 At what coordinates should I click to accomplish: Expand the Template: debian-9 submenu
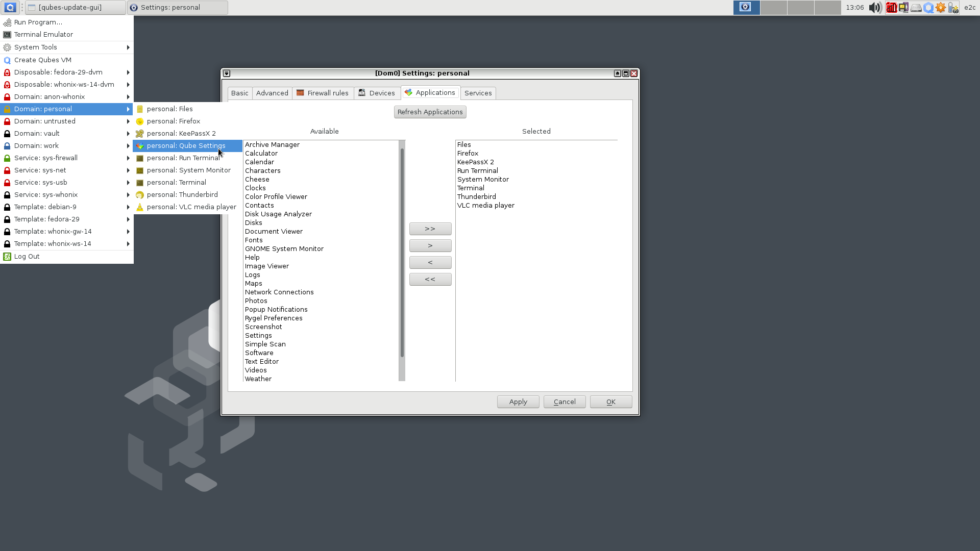tap(45, 207)
